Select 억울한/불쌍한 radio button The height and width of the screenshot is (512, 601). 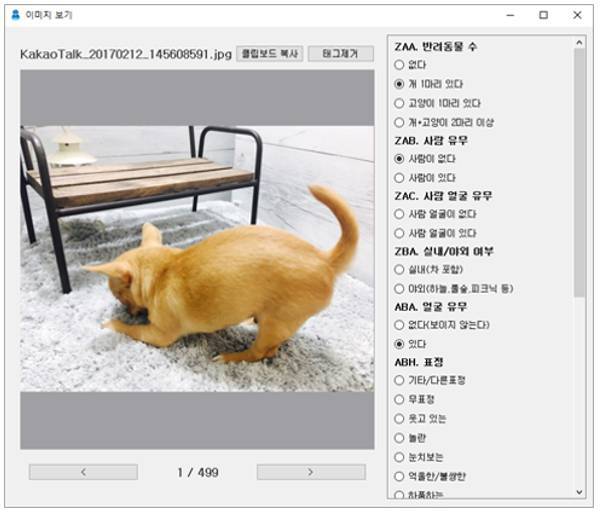430,476
